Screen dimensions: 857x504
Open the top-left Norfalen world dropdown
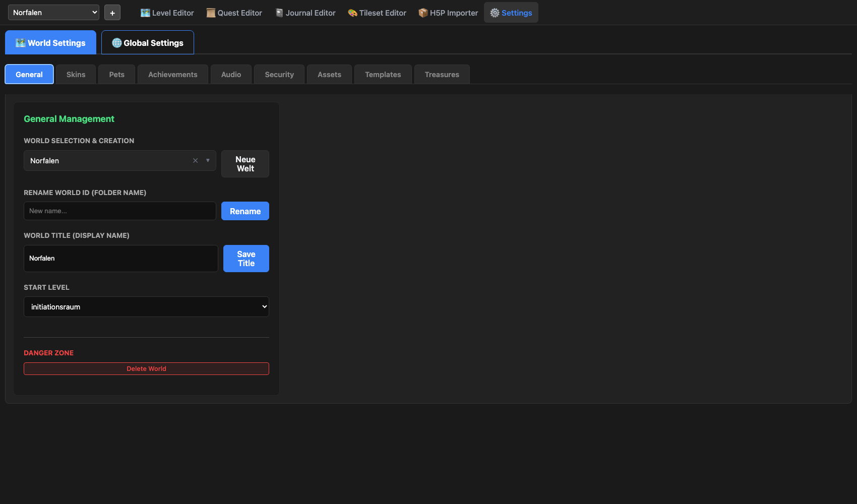53,13
